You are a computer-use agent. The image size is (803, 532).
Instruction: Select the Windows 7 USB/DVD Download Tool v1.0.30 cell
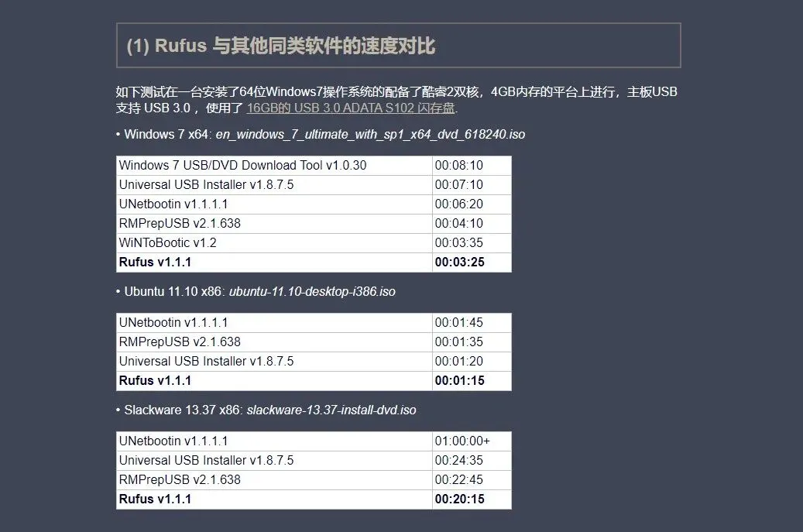point(274,166)
